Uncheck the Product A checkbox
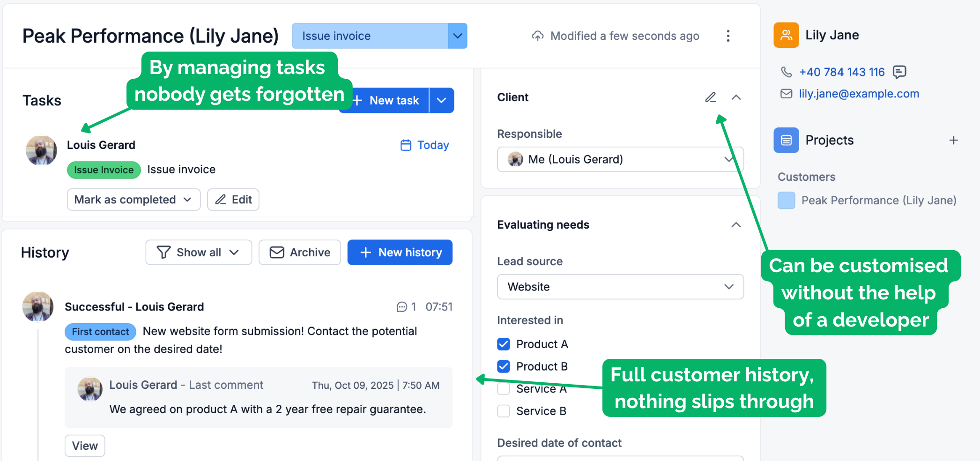This screenshot has width=980, height=461. point(504,344)
